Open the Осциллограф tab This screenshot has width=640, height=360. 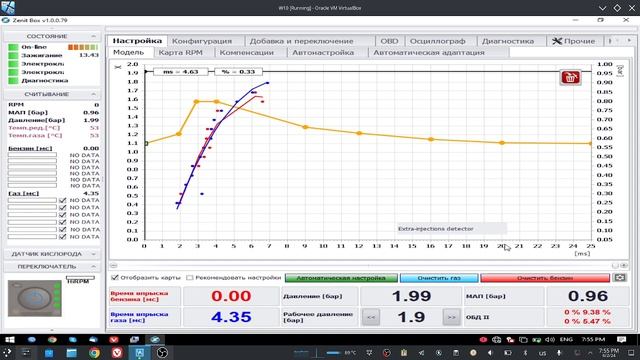pos(437,41)
